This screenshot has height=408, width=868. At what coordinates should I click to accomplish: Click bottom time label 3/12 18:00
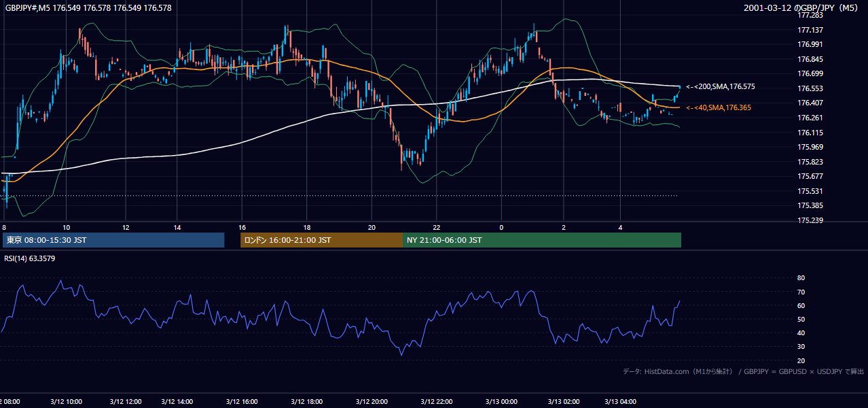tap(308, 401)
